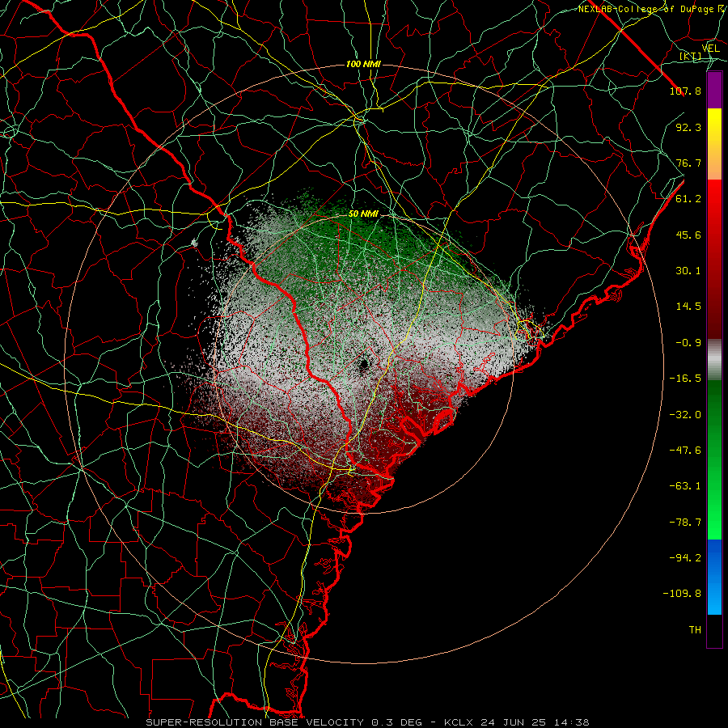Pick the purple segment of velocity scale
The width and height of the screenshot is (728, 728).
[714, 90]
